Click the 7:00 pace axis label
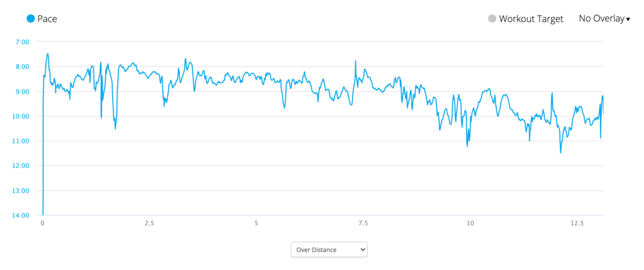The height and width of the screenshot is (270, 644). coord(24,42)
